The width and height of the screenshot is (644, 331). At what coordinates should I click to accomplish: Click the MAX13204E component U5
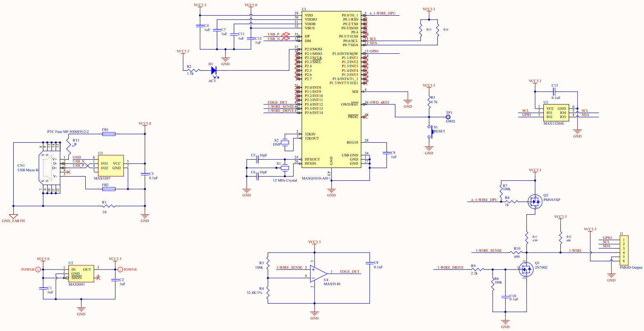pyautogui.click(x=556, y=112)
